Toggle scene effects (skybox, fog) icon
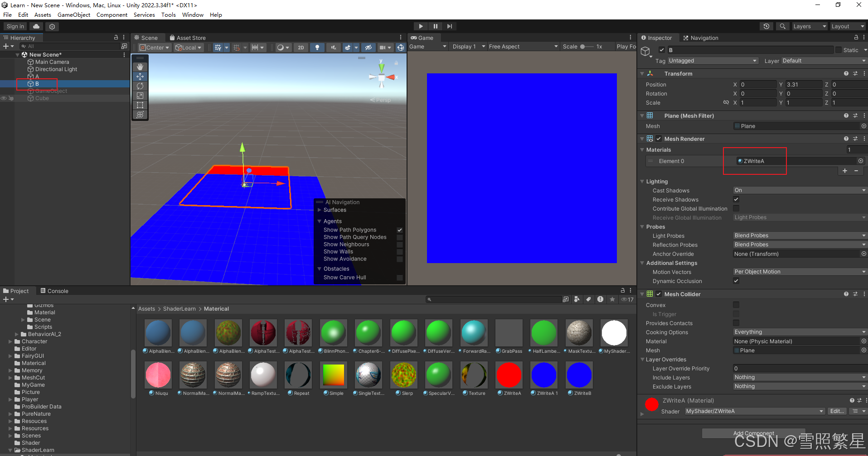 (x=348, y=47)
